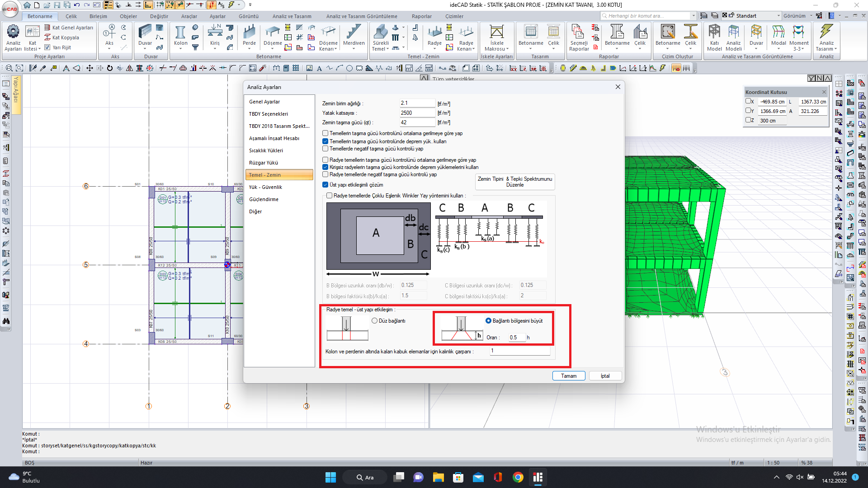Click Sürekli Temel tool
The width and height of the screenshot is (868, 488).
(381, 32)
